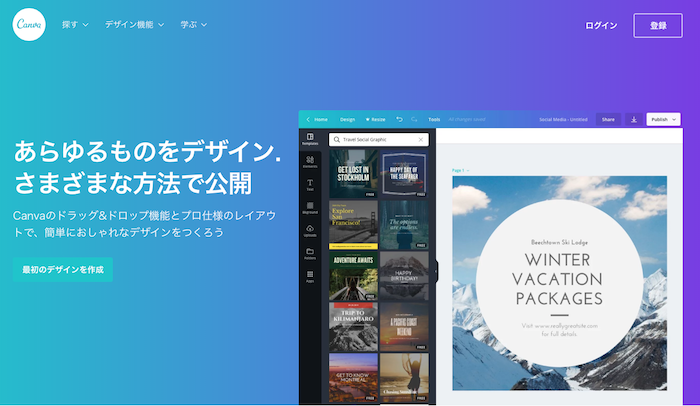The width and height of the screenshot is (700, 406).
Task: Select the Chasing Sunshine template
Action: click(x=404, y=377)
